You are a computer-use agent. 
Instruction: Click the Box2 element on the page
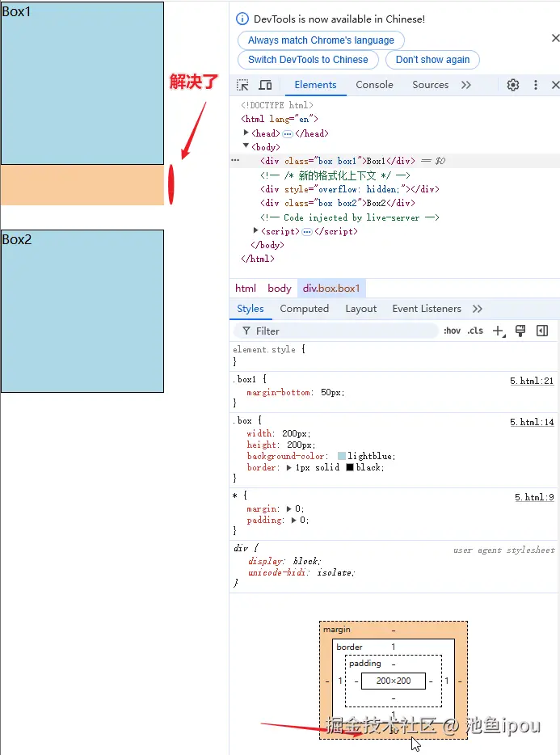pyautogui.click(x=82, y=311)
